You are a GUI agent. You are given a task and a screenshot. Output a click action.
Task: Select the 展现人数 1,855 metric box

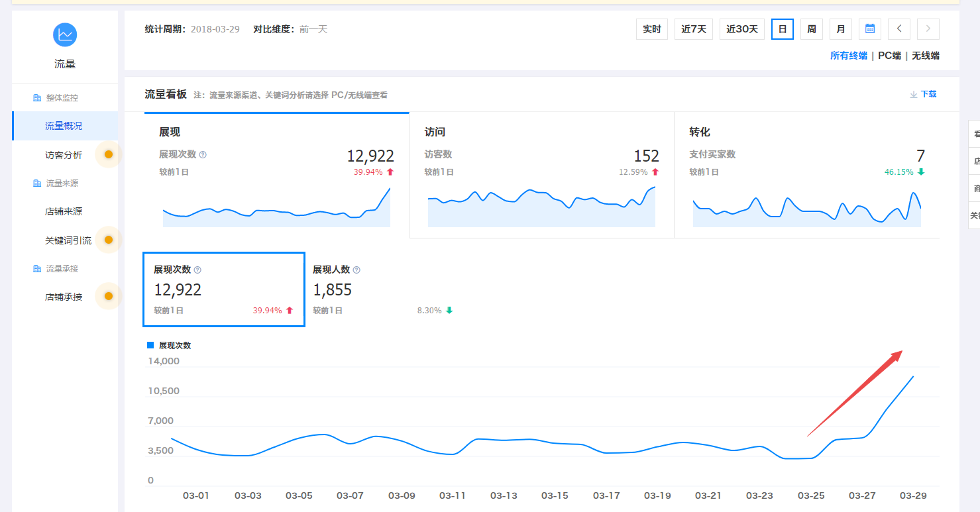click(x=383, y=289)
